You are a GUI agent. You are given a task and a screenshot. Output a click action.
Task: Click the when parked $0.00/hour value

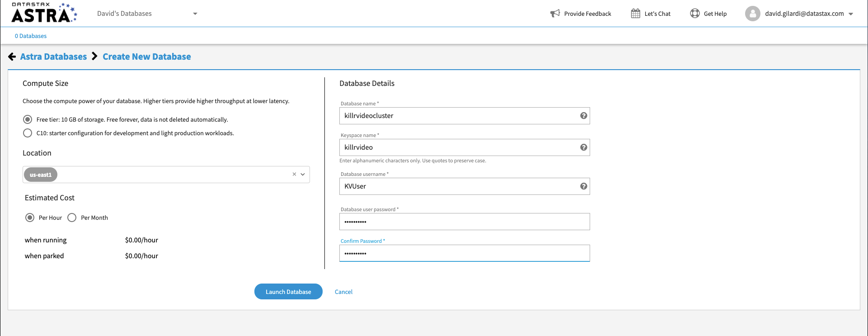(141, 256)
